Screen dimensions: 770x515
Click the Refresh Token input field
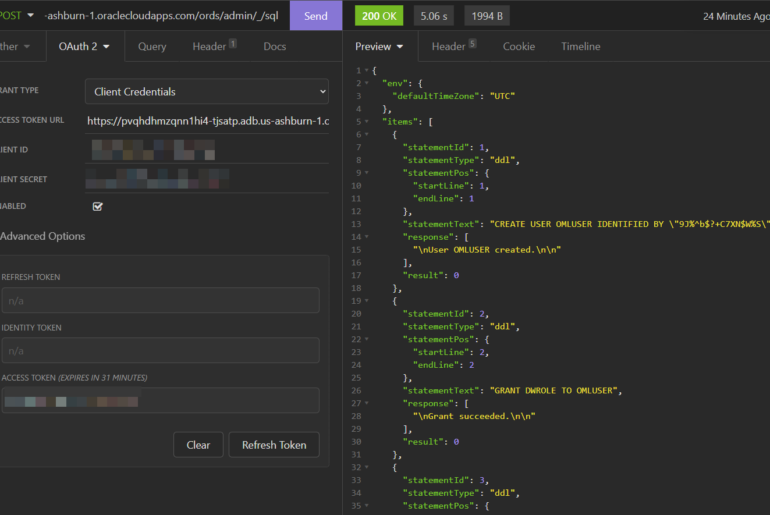[161, 300]
